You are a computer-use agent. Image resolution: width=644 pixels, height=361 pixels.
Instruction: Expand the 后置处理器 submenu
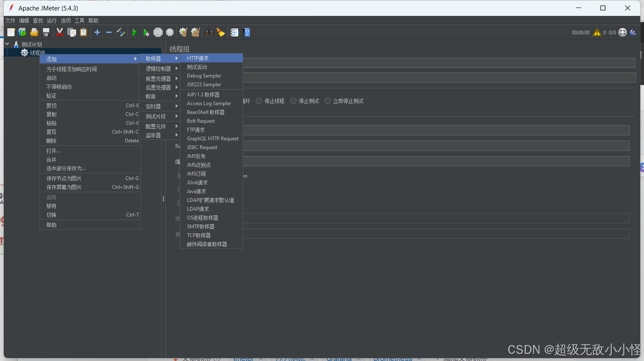(x=160, y=88)
